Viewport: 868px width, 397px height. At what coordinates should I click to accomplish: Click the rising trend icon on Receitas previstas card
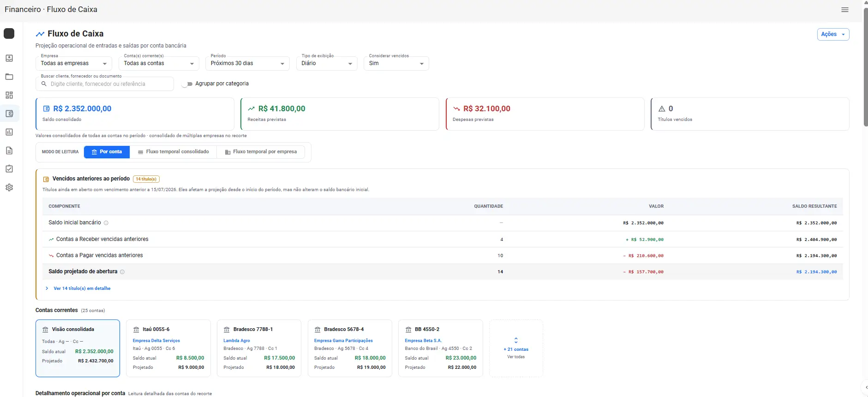[x=251, y=109]
